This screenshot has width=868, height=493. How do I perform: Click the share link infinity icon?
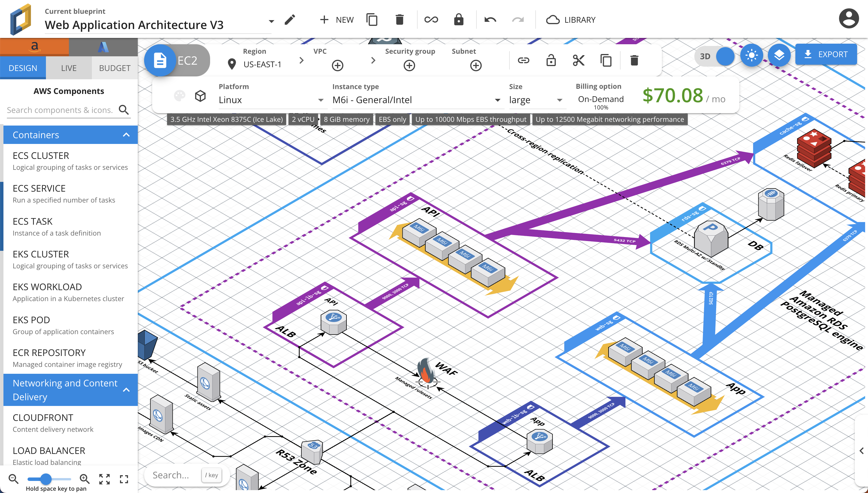point(431,20)
